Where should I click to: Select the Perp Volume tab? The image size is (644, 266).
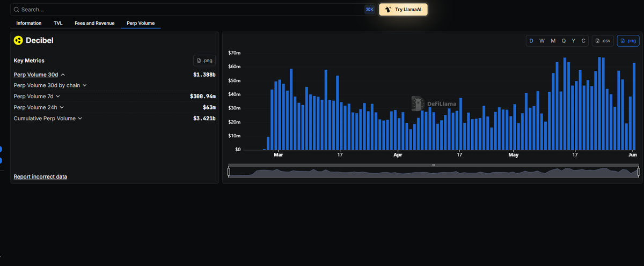[x=141, y=23]
